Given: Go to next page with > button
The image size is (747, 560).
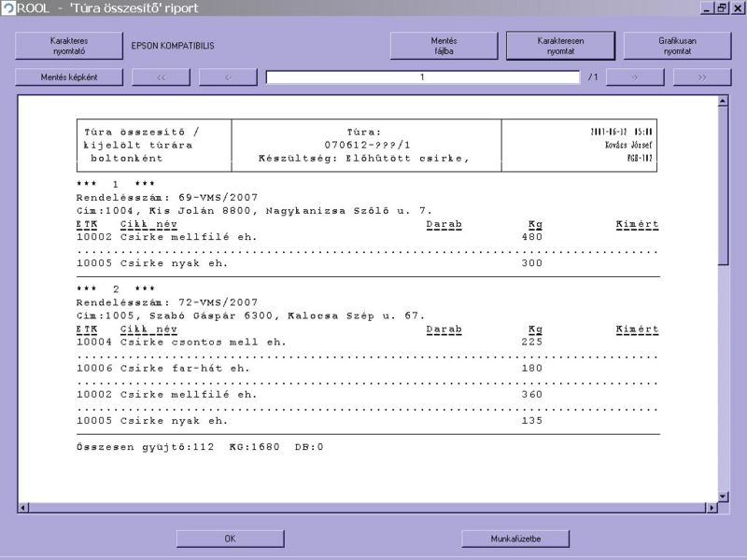Looking at the screenshot, I should (635, 77).
